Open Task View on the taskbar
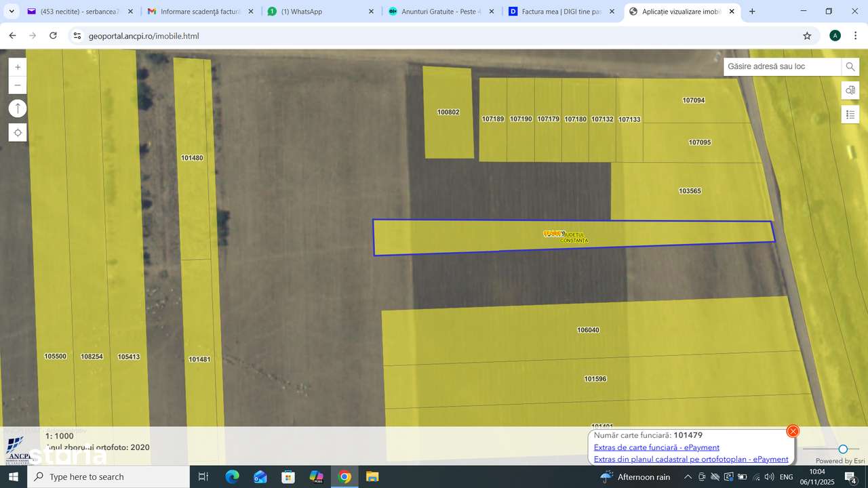This screenshot has height=488, width=868. tap(203, 477)
